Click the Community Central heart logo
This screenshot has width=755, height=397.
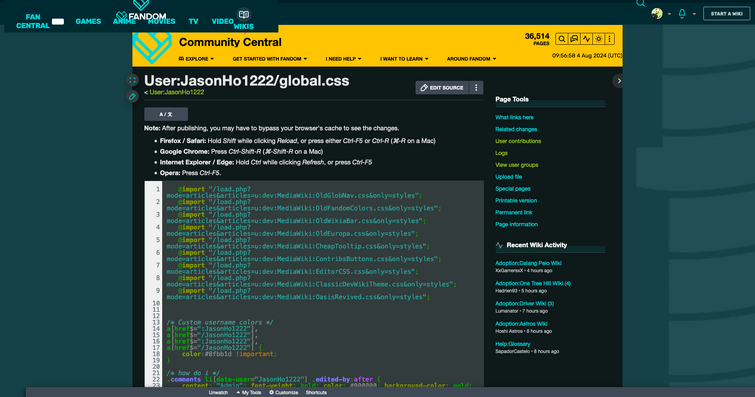(152, 47)
